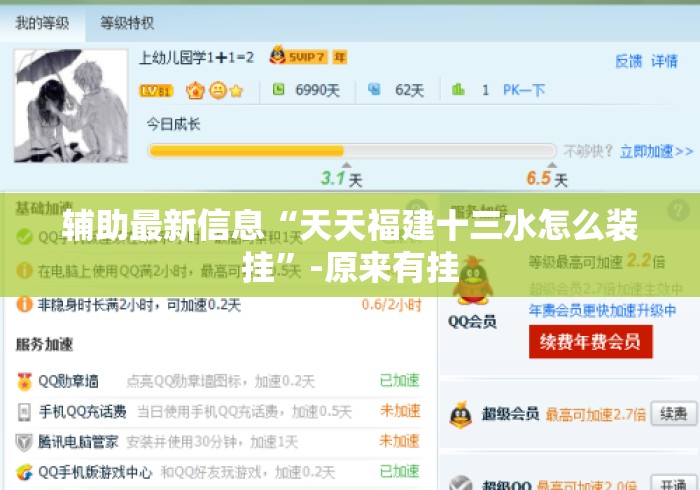Click the blue icon beside 62天
This screenshot has height=490, width=700.
pyautogui.click(x=374, y=89)
